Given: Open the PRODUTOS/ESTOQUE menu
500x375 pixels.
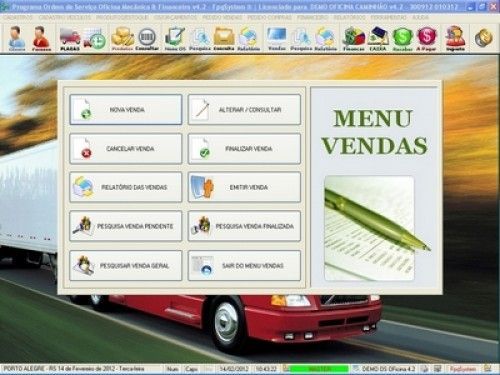Looking at the screenshot, I should coord(122,17).
